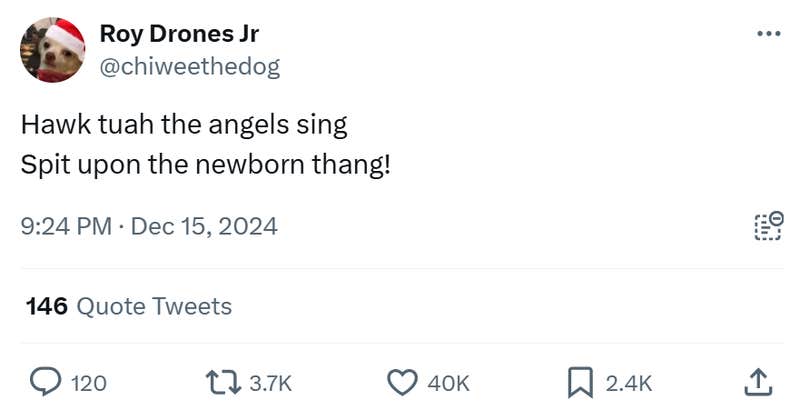800x410 pixels.
Task: Like the tweet with the heart icon
Action: 401,382
